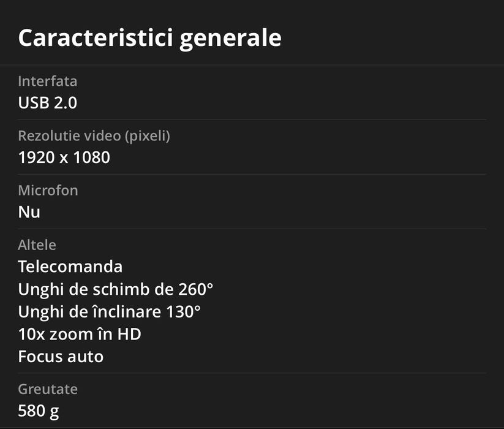This screenshot has width=504, height=429.
Task: Click the Unghi de înclinare 130° line
Action: tap(109, 311)
